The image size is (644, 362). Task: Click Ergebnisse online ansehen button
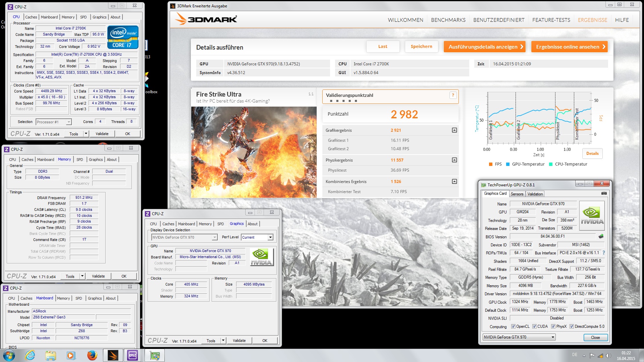[569, 47]
